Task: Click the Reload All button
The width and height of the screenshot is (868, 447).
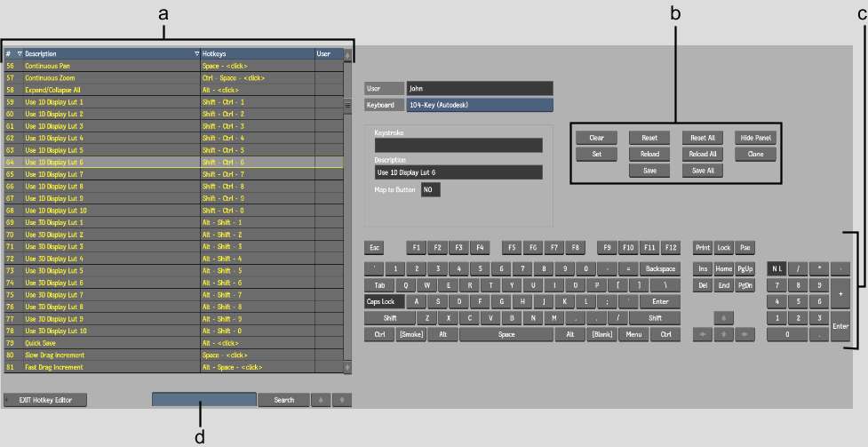Action: click(704, 155)
